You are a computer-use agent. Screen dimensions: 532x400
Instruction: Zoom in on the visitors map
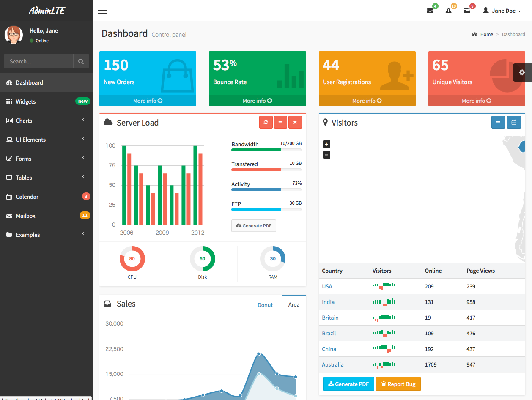pos(326,144)
